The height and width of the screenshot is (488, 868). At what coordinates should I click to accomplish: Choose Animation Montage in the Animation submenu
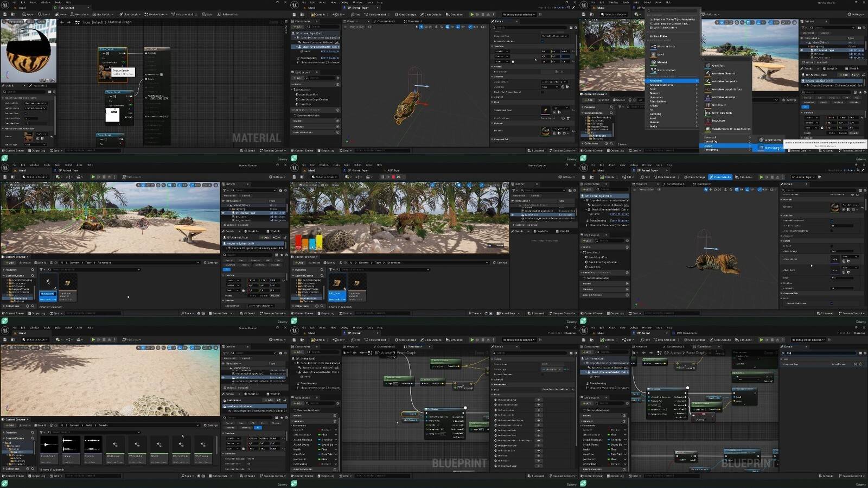pyautogui.click(x=723, y=97)
